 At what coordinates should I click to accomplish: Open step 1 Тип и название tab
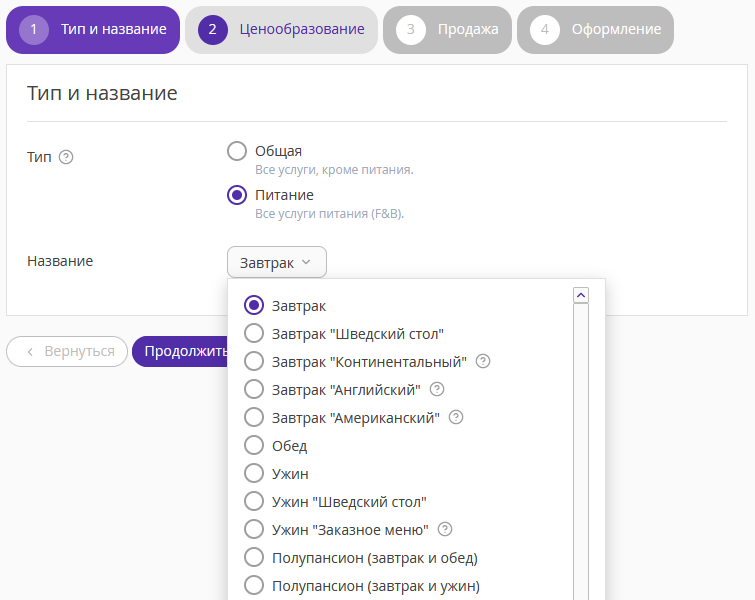tap(93, 29)
